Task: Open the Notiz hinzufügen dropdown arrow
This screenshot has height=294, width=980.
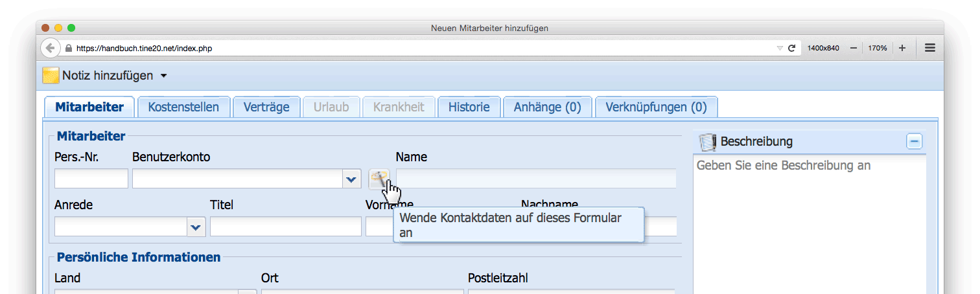Action: [x=163, y=76]
